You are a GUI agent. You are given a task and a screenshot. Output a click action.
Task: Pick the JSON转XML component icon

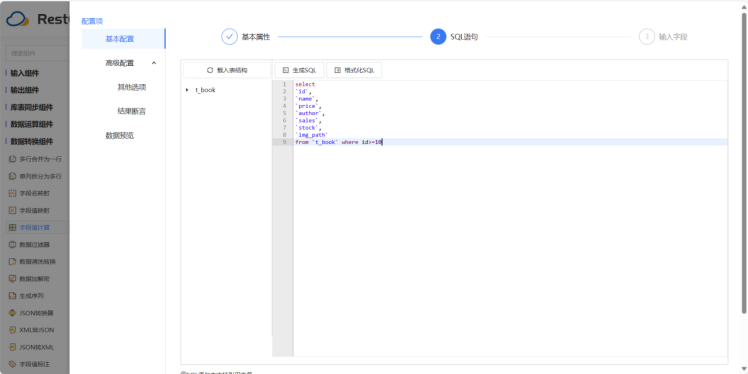pos(13,347)
